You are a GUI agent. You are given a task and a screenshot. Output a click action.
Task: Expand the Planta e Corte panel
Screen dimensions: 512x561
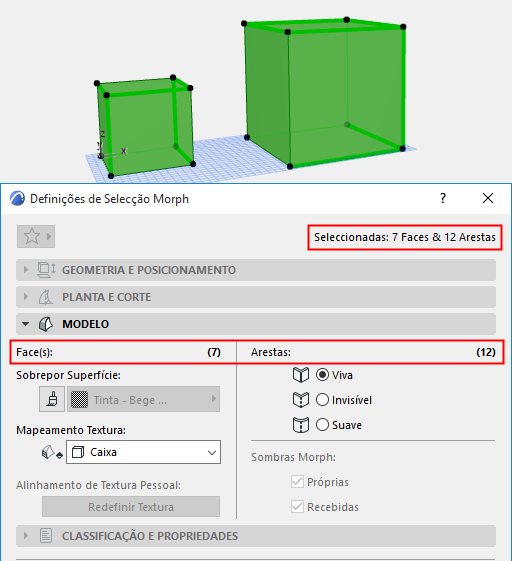(x=256, y=297)
